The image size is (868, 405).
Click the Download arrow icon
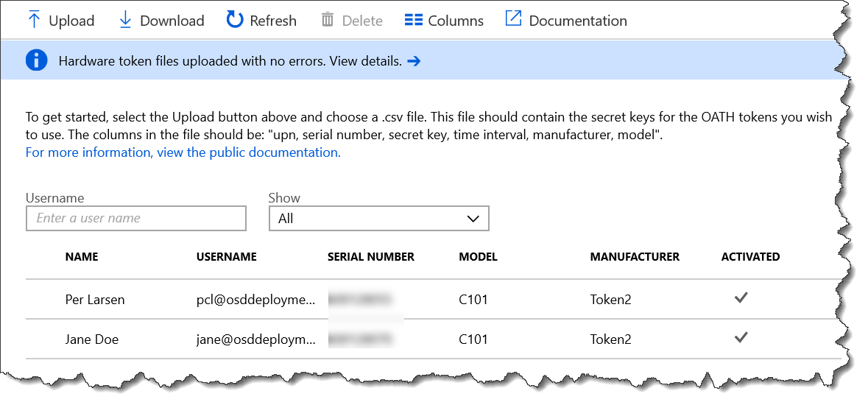pyautogui.click(x=125, y=20)
